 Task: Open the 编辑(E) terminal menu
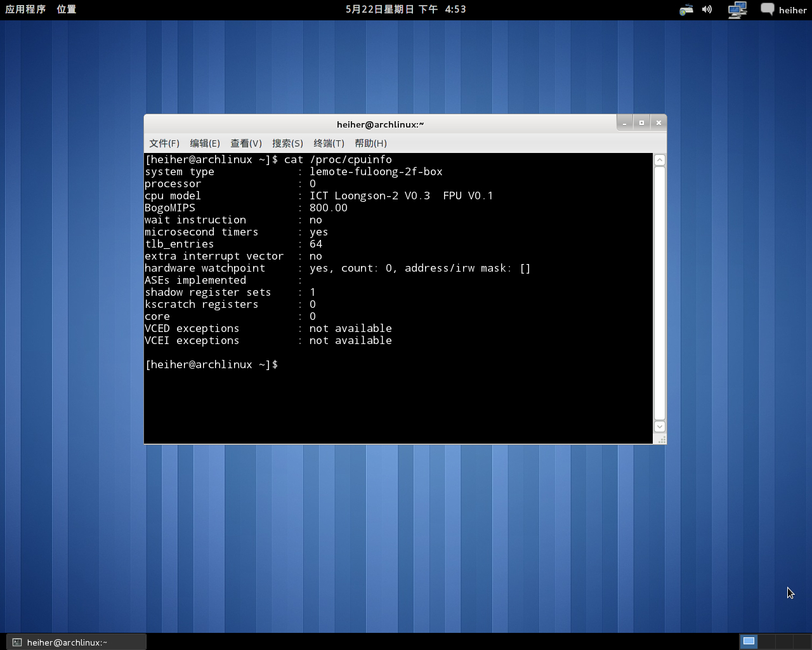point(205,143)
